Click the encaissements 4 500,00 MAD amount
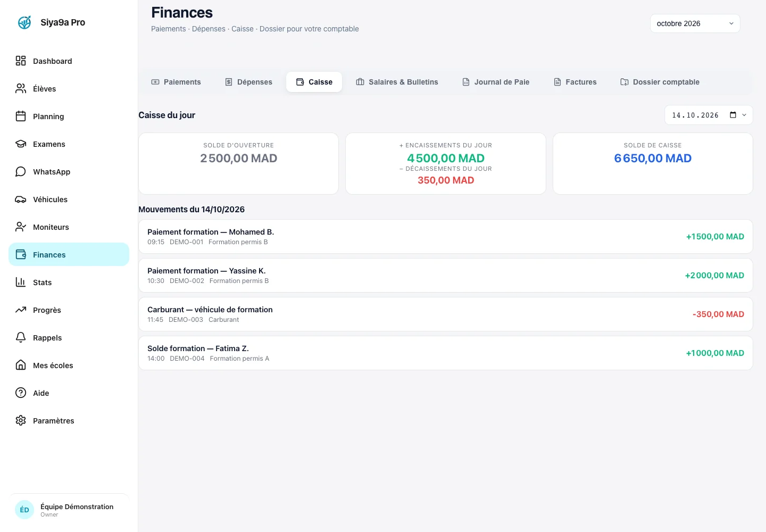 click(446, 158)
